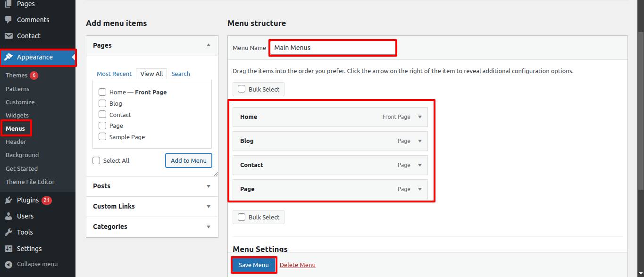Open the Blog menu item options arrow
The image size is (644, 277).
(420, 141)
